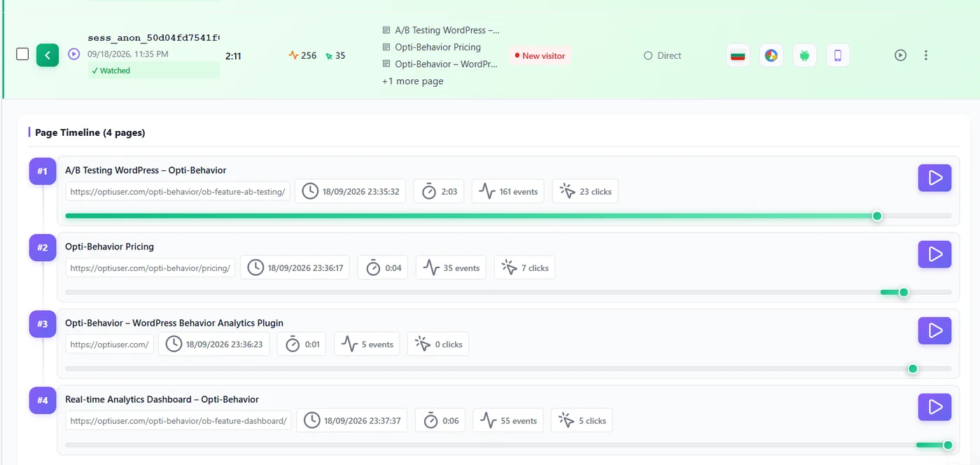980x465 pixels.
Task: Click the Direct traffic source label
Action: click(x=662, y=56)
